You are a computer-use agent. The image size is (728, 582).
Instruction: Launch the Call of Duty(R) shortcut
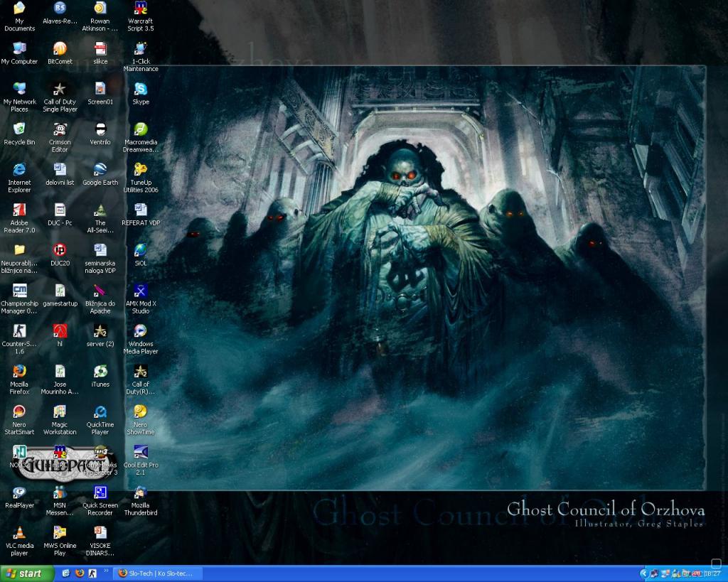pyautogui.click(x=141, y=379)
